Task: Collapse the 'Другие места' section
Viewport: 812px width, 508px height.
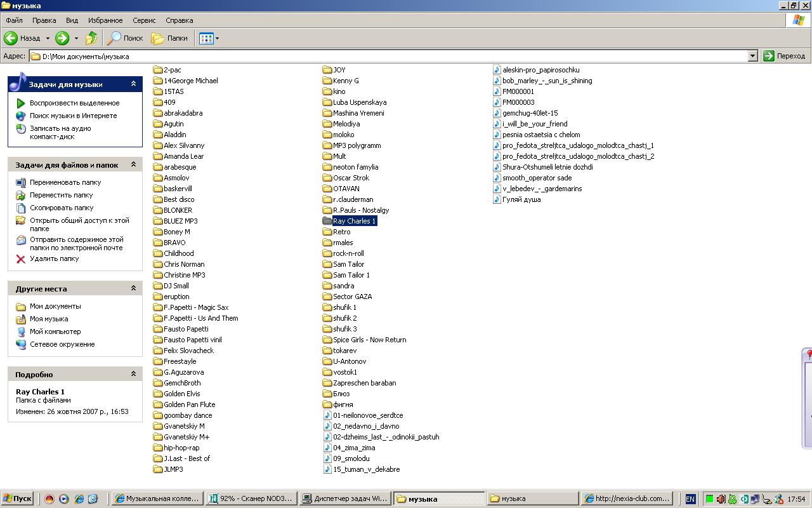Action: [x=133, y=288]
